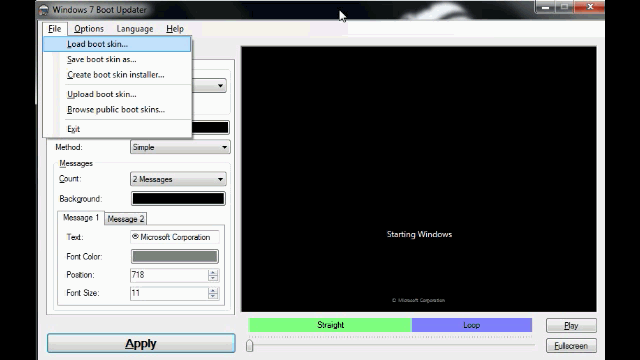Click the Play button
Screen dimensions: 640x360
(571, 326)
